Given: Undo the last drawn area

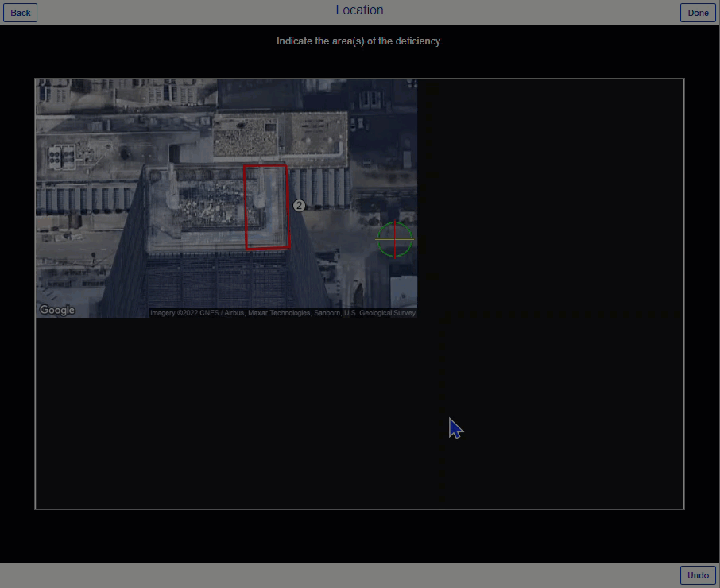Looking at the screenshot, I should [698, 575].
